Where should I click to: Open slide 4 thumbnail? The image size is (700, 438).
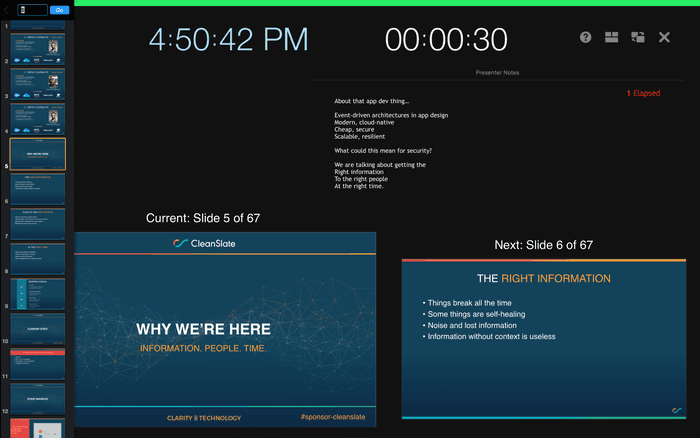38,119
